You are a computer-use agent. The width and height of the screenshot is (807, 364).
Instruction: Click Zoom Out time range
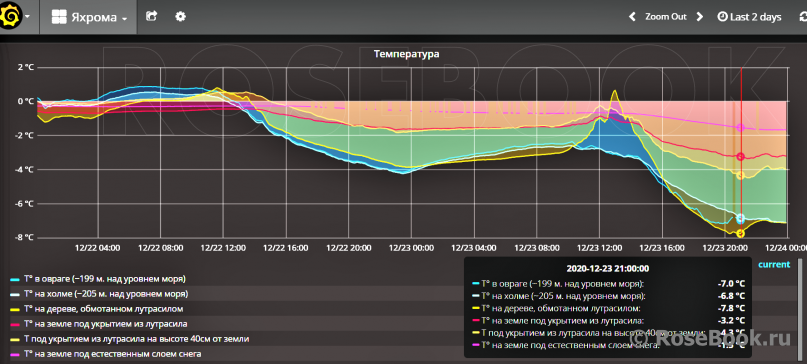point(666,17)
